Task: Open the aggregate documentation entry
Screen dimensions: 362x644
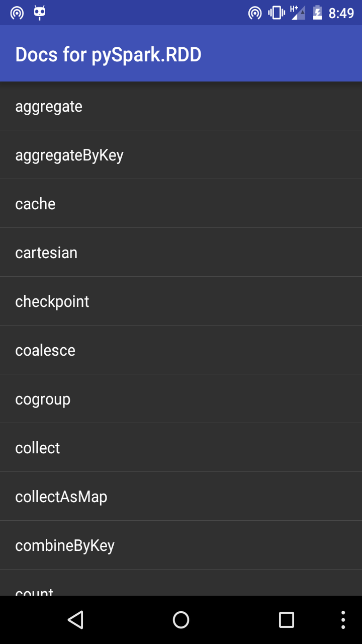Action: (x=49, y=106)
